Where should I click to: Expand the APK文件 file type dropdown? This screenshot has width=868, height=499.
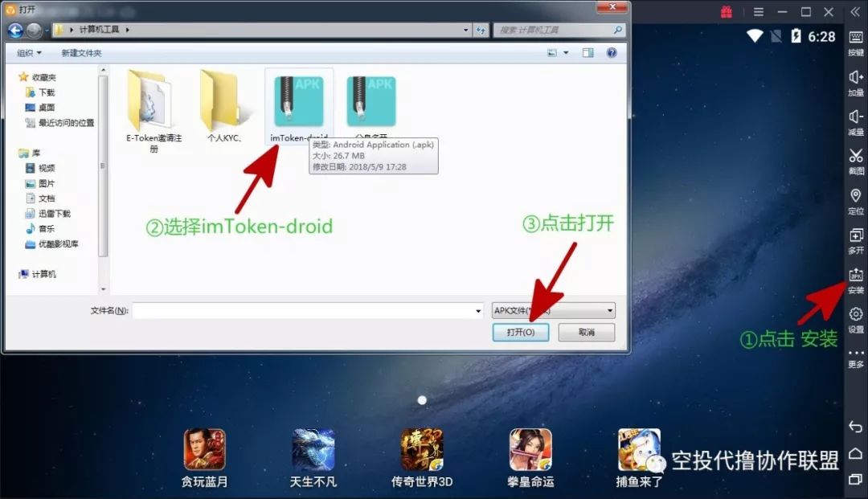(610, 310)
